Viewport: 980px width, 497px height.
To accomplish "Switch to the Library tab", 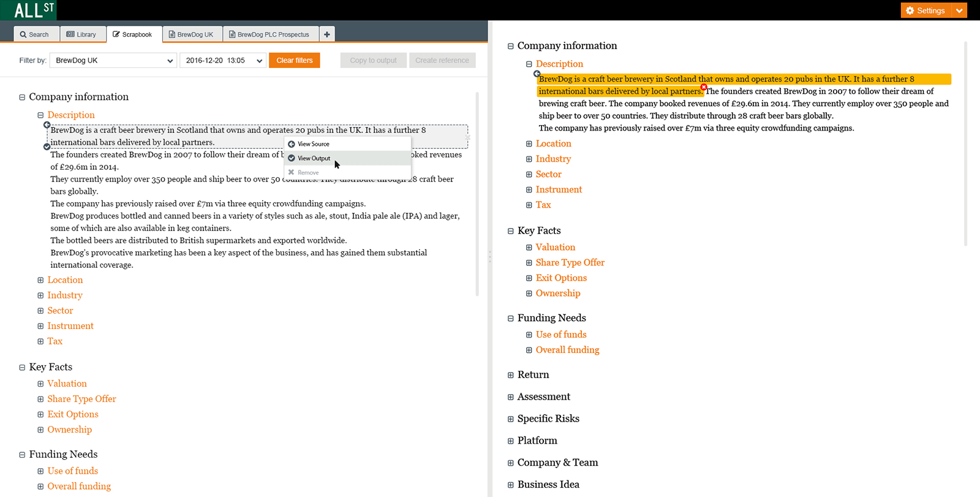I will pyautogui.click(x=83, y=34).
